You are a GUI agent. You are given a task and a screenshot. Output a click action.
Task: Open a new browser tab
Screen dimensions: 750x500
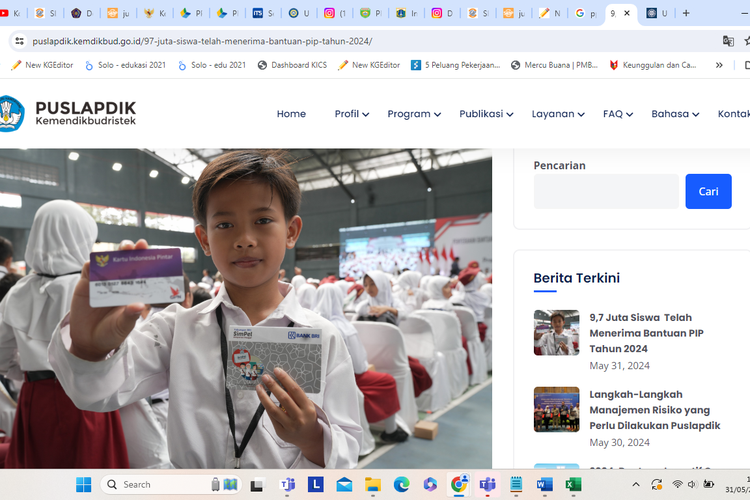(685, 14)
